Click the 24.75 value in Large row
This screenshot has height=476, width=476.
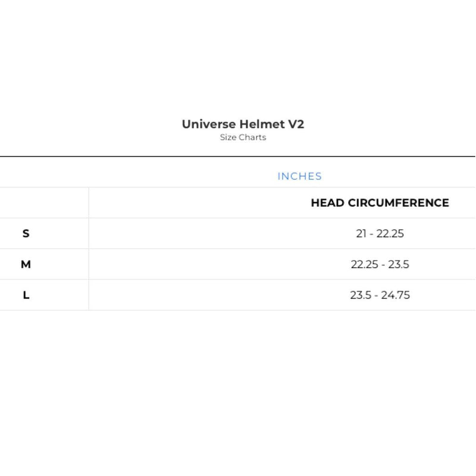click(x=396, y=295)
